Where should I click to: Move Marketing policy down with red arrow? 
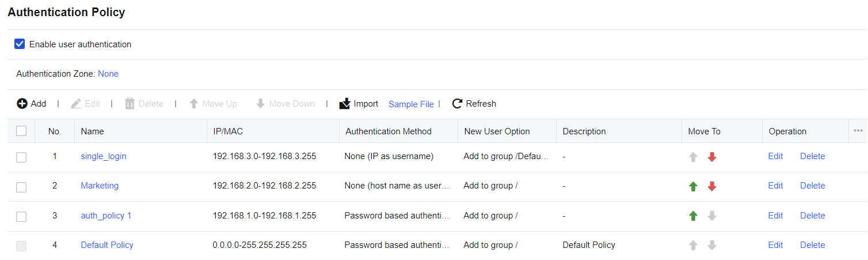[x=712, y=186]
